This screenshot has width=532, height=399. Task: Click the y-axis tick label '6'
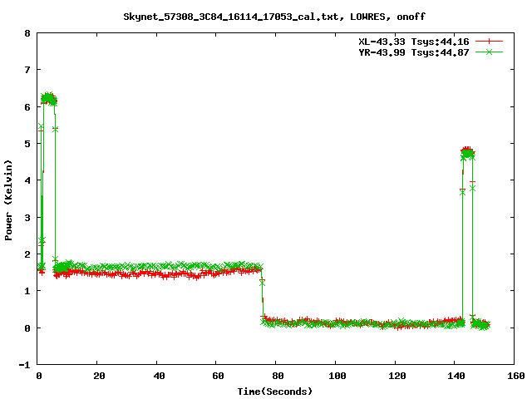pos(27,107)
